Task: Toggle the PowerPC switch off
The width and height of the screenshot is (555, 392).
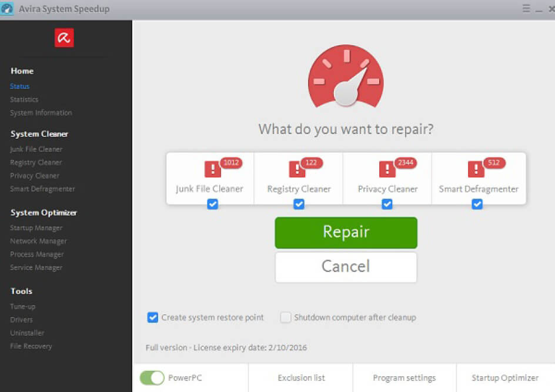Action: [x=152, y=378]
